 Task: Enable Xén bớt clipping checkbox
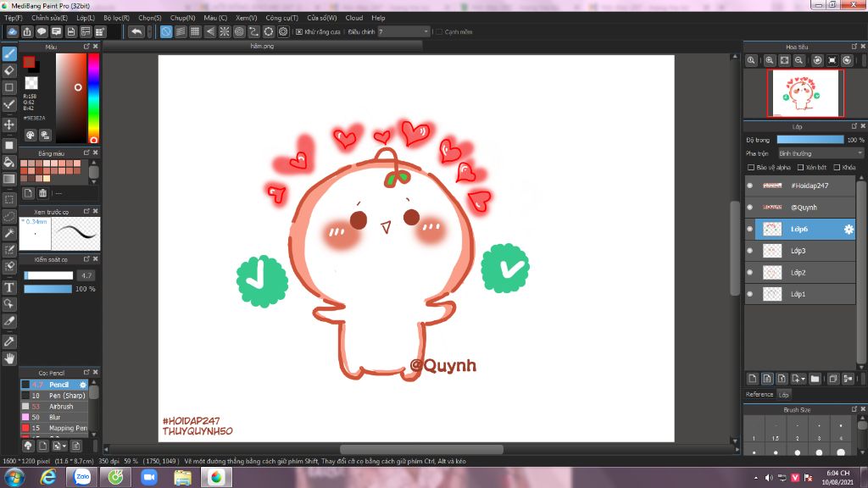[800, 167]
